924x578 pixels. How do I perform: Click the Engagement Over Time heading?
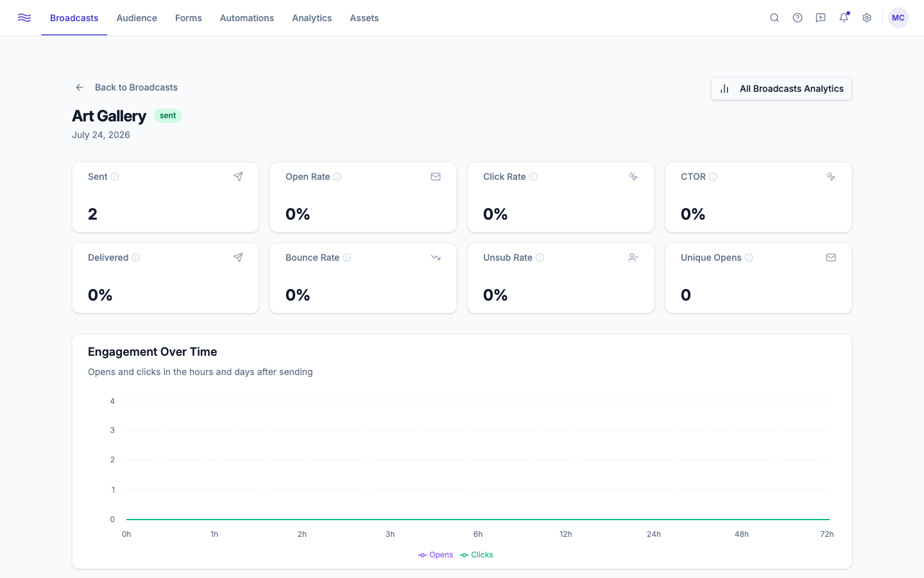tap(153, 352)
